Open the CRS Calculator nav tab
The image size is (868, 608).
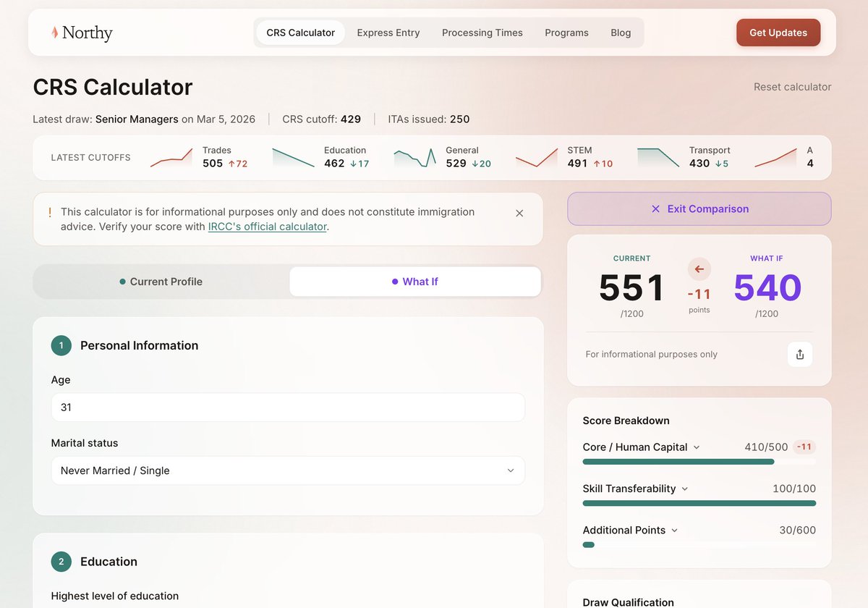pos(301,33)
